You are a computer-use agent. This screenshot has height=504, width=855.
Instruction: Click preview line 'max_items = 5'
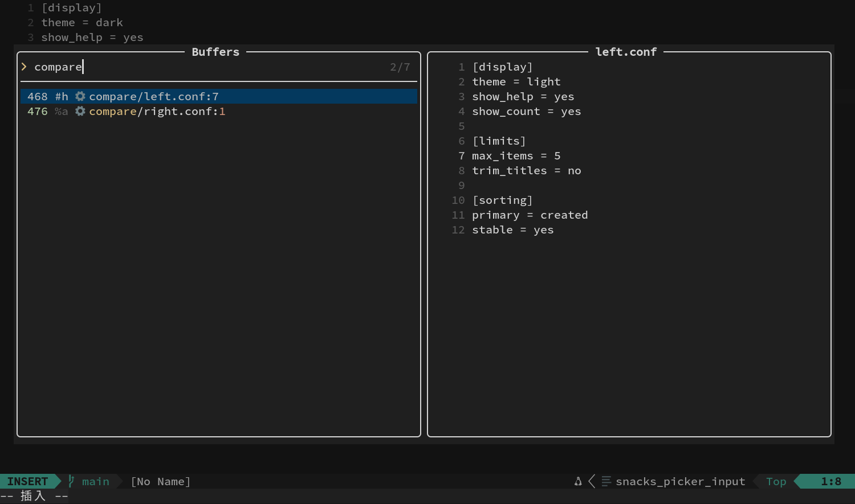(x=516, y=155)
